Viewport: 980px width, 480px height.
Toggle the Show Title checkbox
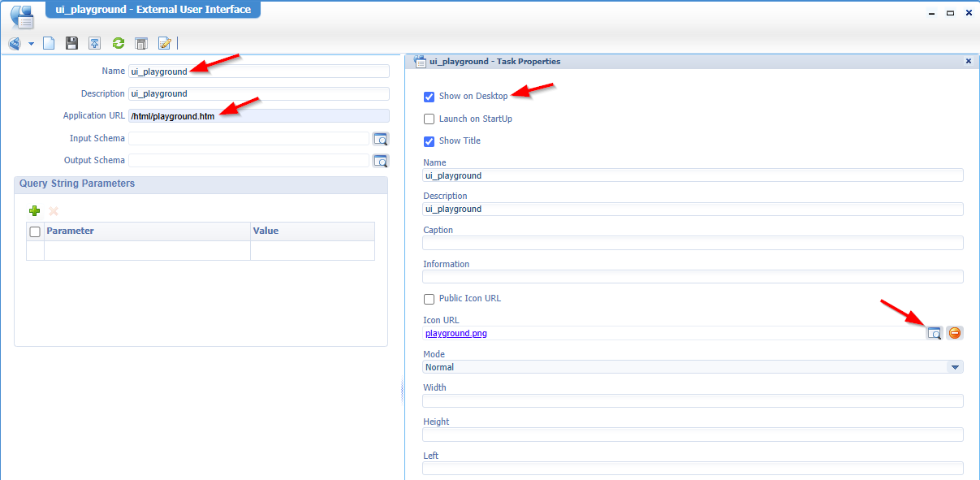point(430,141)
